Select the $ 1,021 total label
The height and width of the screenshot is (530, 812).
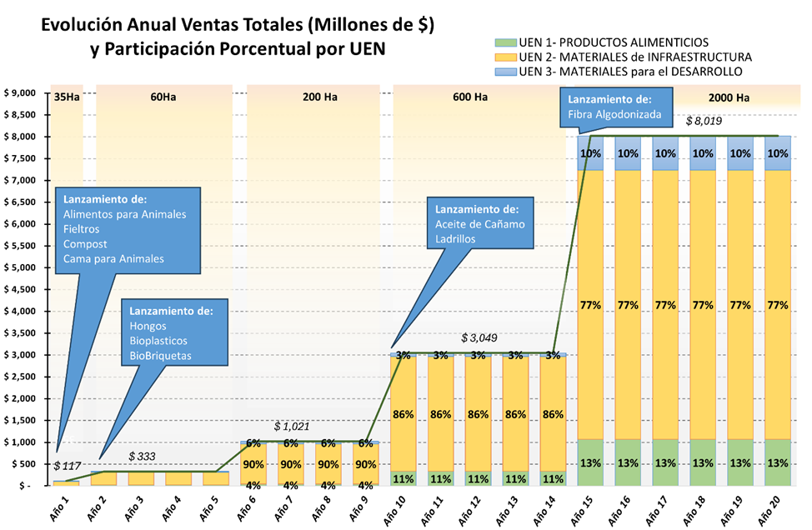pyautogui.click(x=292, y=427)
